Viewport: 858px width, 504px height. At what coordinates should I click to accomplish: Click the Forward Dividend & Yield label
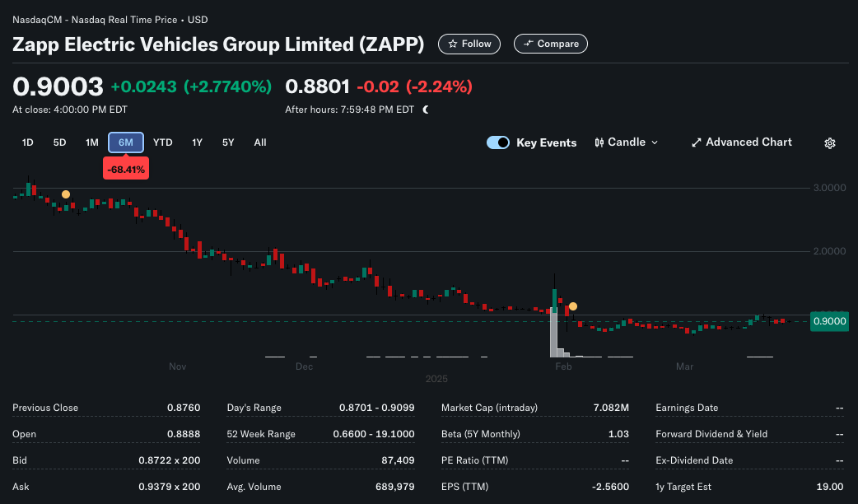(711, 434)
